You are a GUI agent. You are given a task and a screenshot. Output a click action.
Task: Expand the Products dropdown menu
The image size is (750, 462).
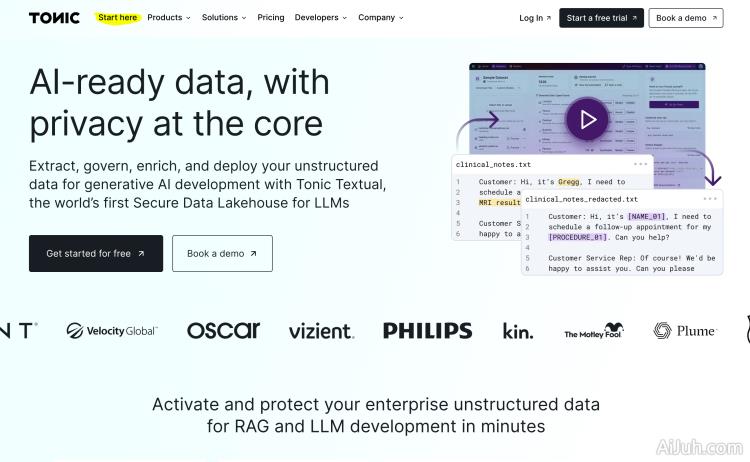click(x=169, y=18)
